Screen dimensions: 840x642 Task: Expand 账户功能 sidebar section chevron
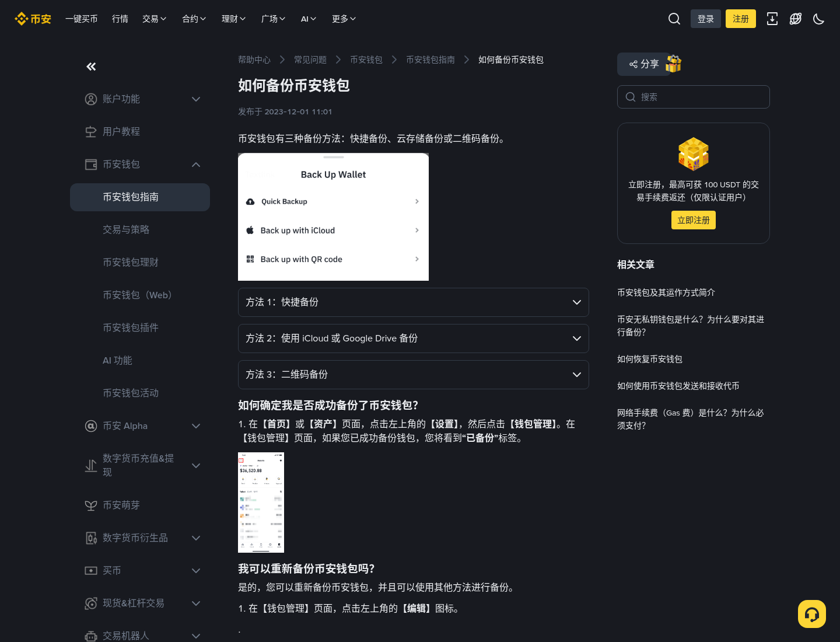196,99
